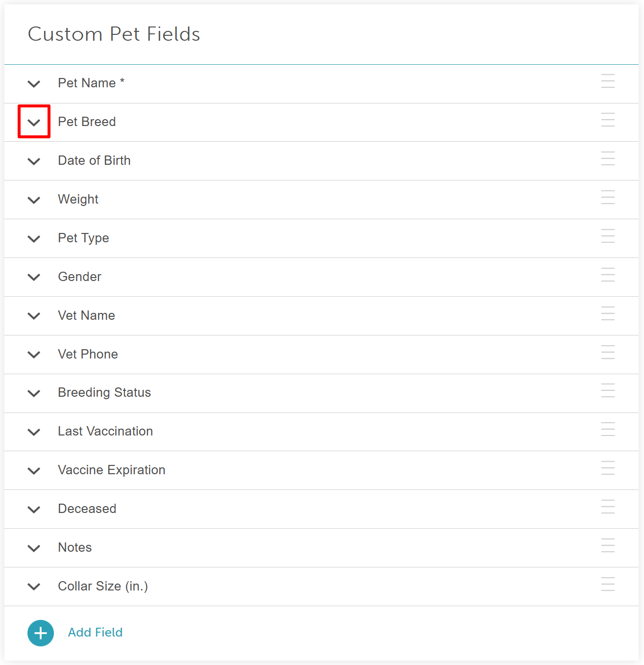Click the reorder handle for Gender field
The image size is (644, 665).
(608, 275)
